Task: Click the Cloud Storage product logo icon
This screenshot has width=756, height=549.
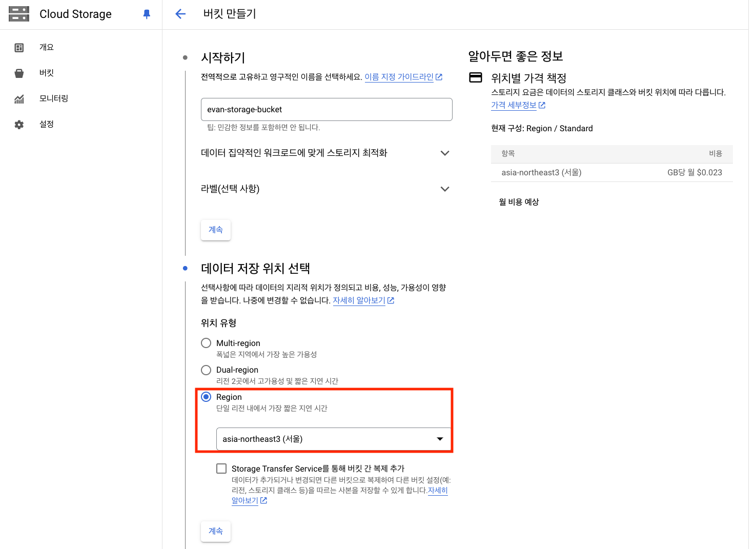Action: [19, 14]
